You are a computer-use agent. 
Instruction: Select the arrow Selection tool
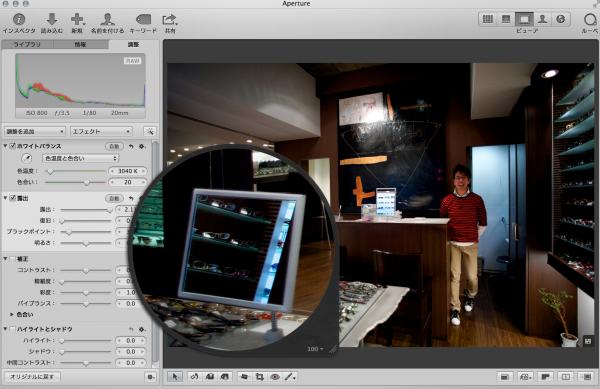tap(175, 377)
